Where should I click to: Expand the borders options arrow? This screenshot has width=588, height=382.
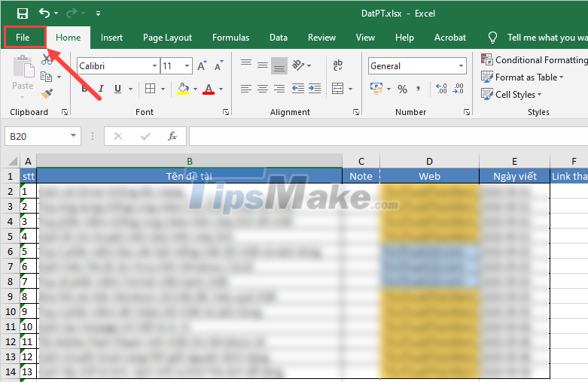coord(163,89)
